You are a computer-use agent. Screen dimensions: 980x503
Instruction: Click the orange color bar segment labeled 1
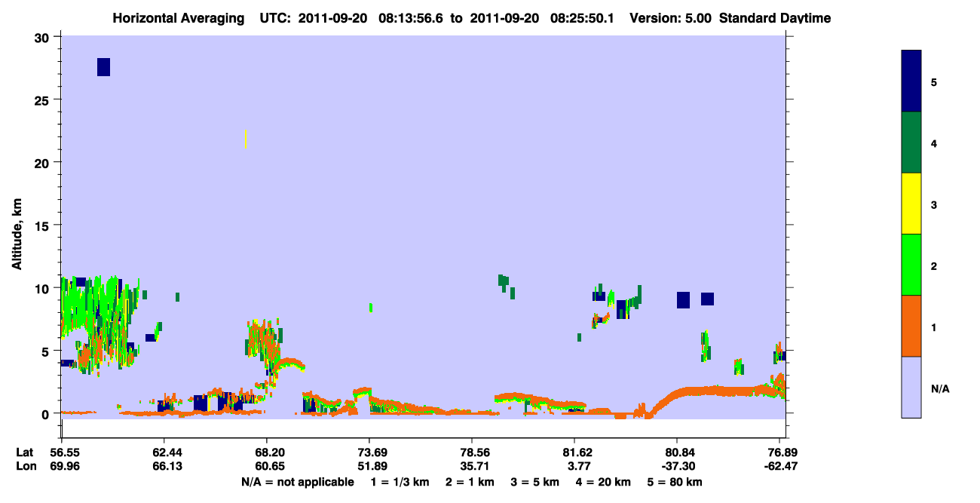tap(911, 326)
